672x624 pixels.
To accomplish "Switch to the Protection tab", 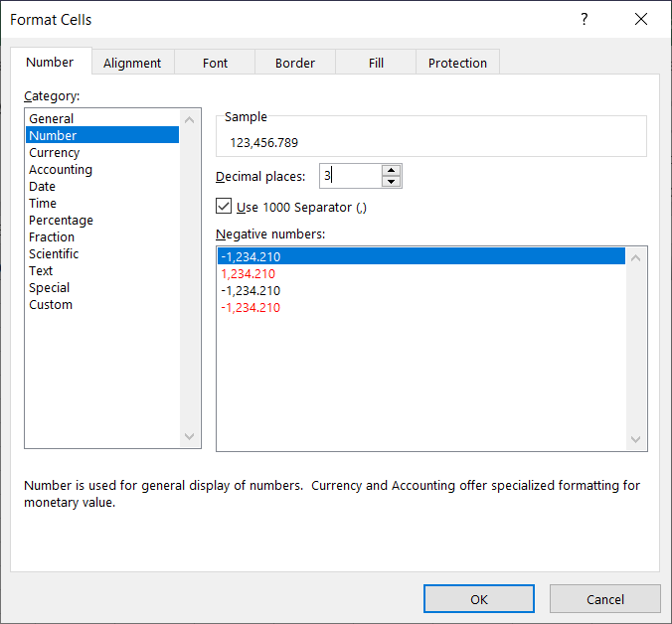I will pos(457,63).
